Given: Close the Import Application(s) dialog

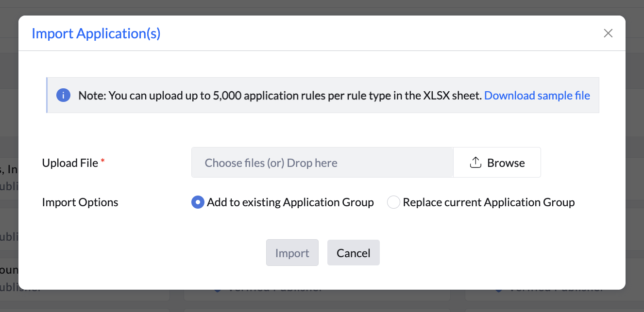Looking at the screenshot, I should [608, 33].
